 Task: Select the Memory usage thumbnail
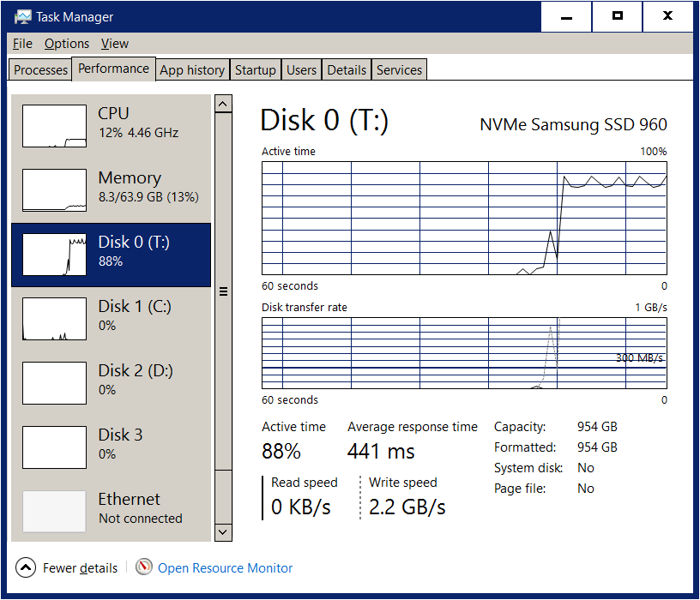pyautogui.click(x=54, y=190)
